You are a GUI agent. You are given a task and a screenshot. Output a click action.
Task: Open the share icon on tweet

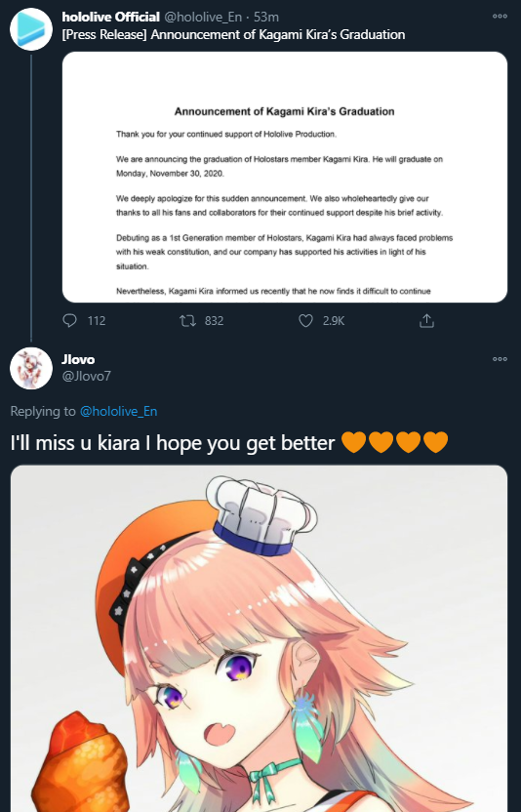[x=426, y=321]
